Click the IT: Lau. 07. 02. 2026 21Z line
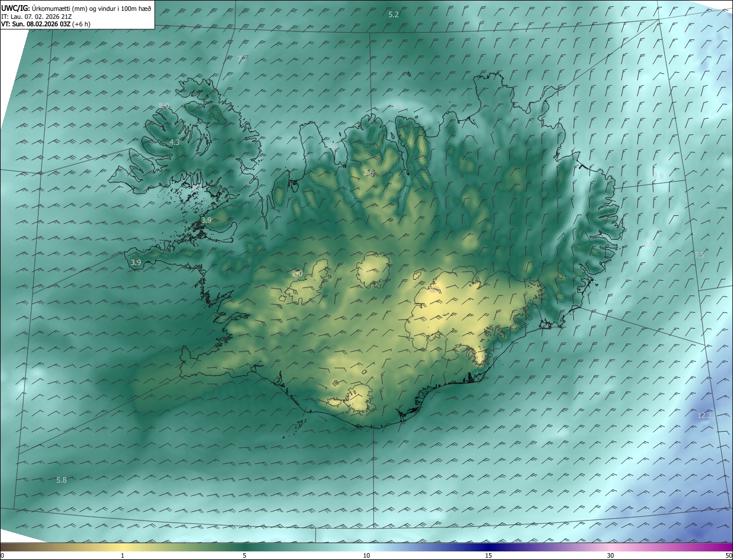 click(36, 16)
